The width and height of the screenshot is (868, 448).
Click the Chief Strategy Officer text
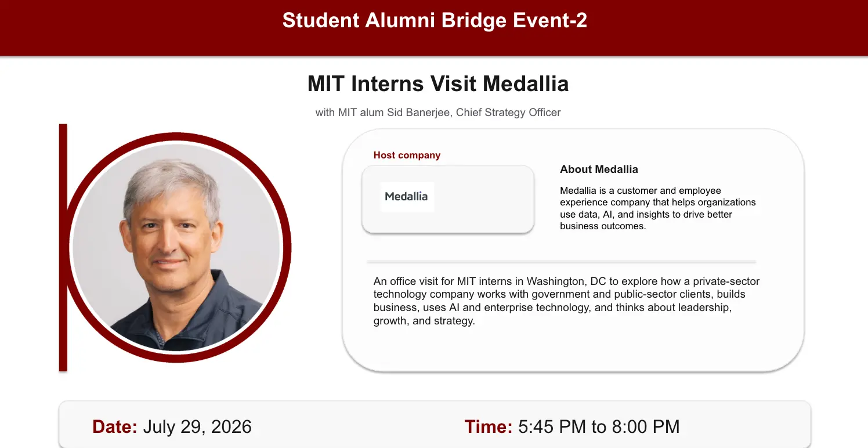[508, 113]
